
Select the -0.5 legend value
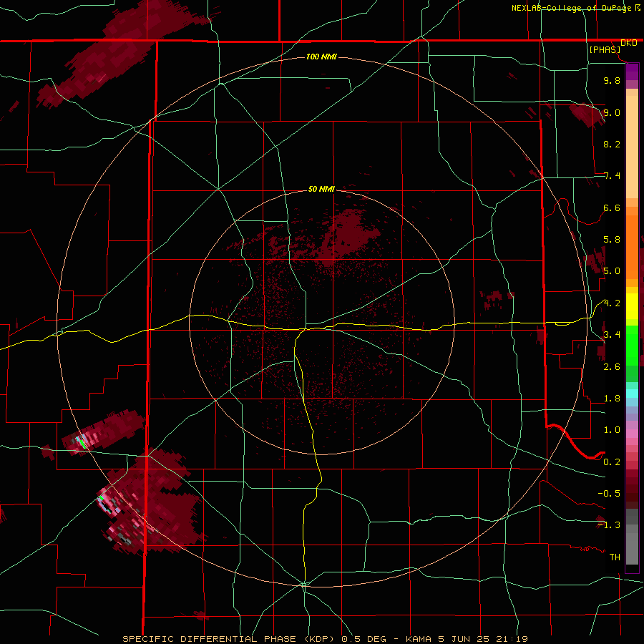coord(609,493)
